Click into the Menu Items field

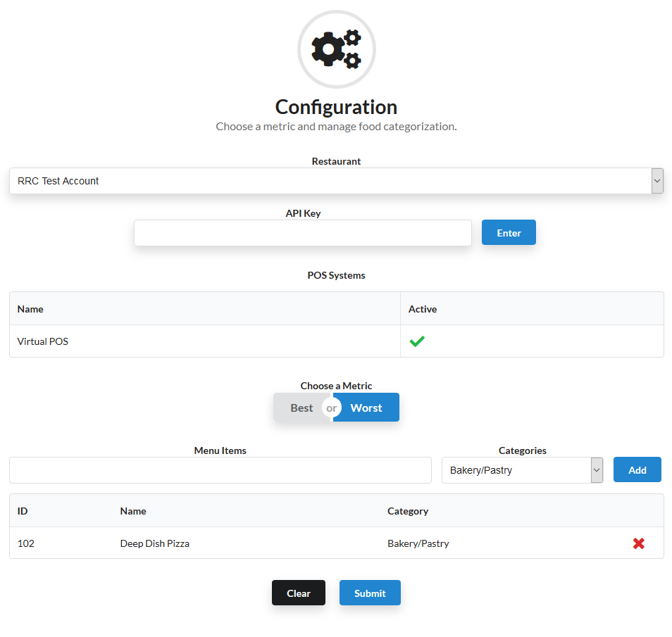pyautogui.click(x=220, y=470)
